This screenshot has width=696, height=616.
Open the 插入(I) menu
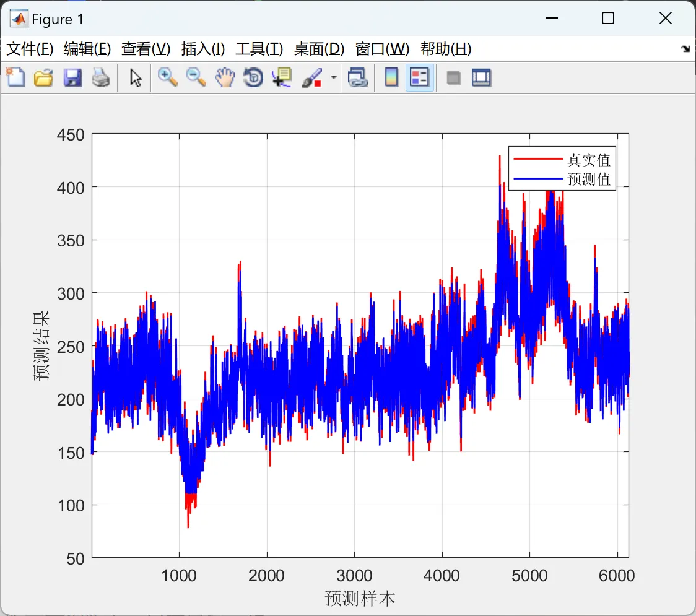point(203,48)
